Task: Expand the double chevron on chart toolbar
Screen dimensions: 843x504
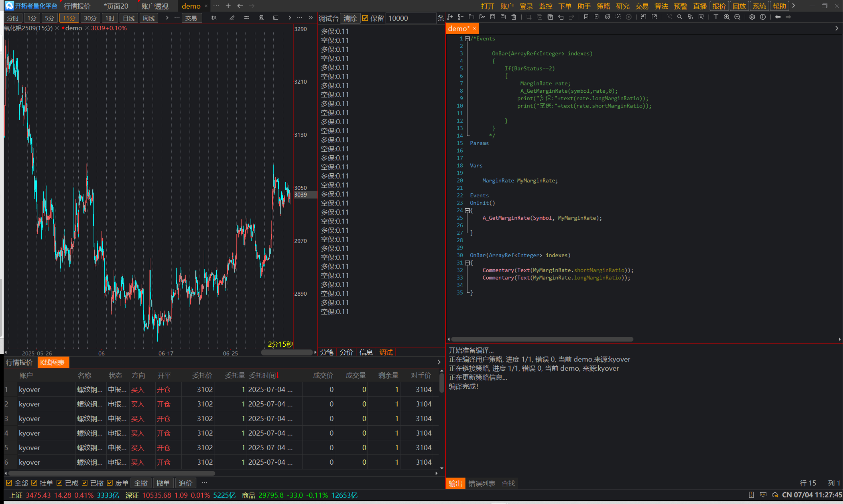Action: coord(311,18)
